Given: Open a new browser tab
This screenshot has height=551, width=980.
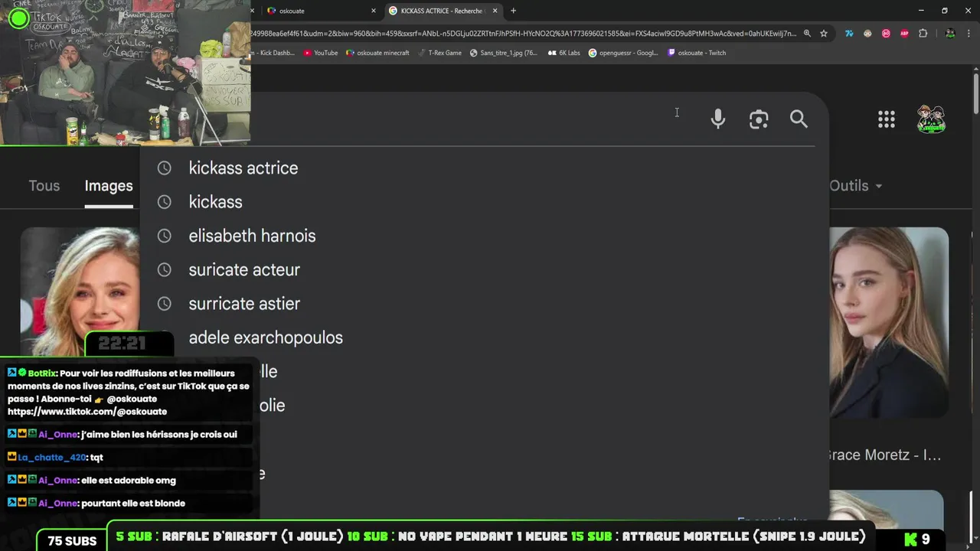Looking at the screenshot, I should tap(513, 11).
